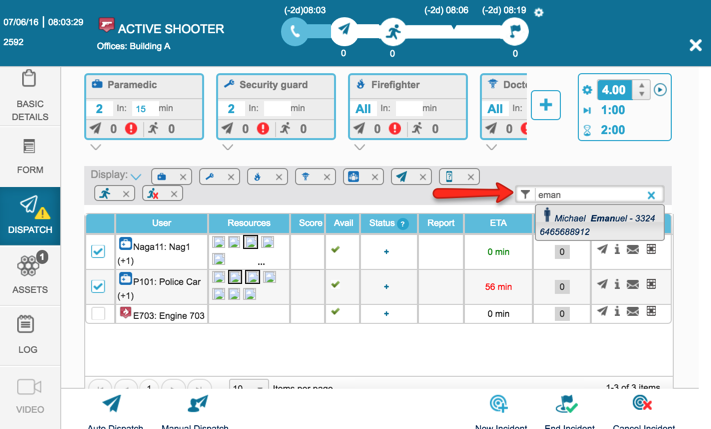Switch to the Dispatch sidebar tab

pyautogui.click(x=30, y=216)
